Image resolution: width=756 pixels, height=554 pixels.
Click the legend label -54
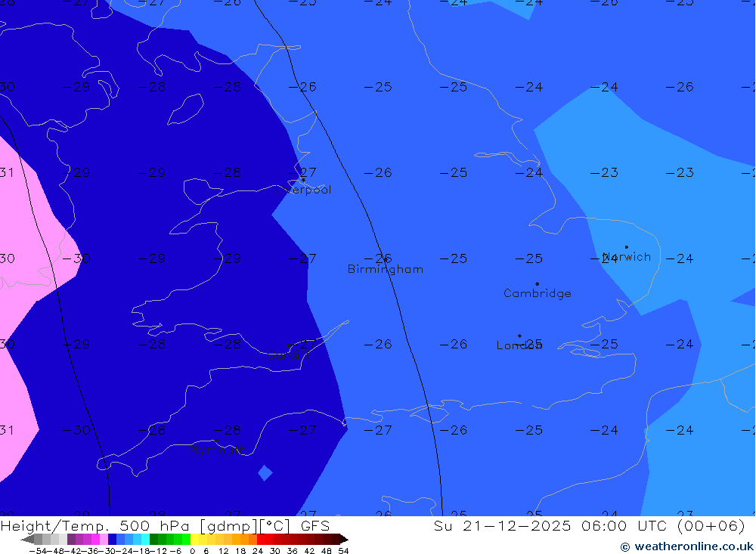(38, 551)
